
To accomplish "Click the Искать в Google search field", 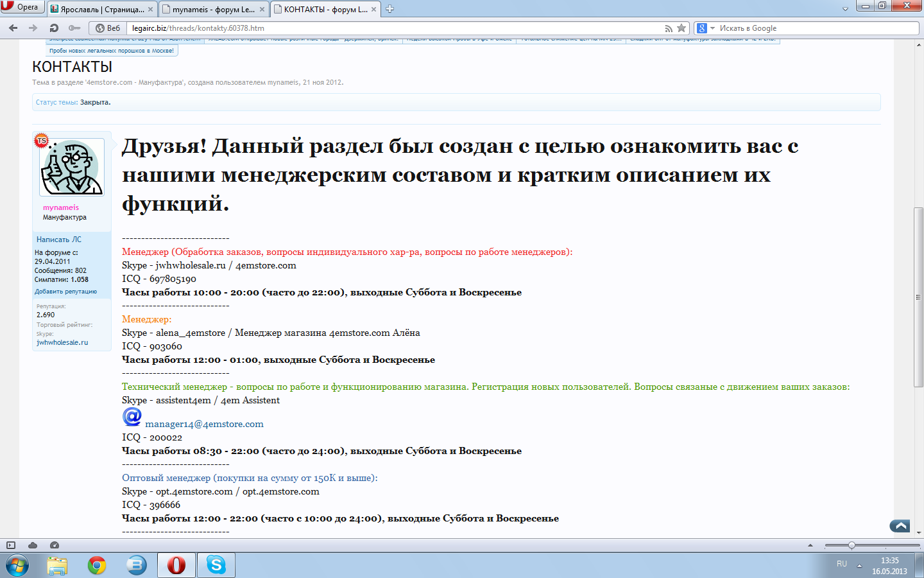I will tap(817, 28).
